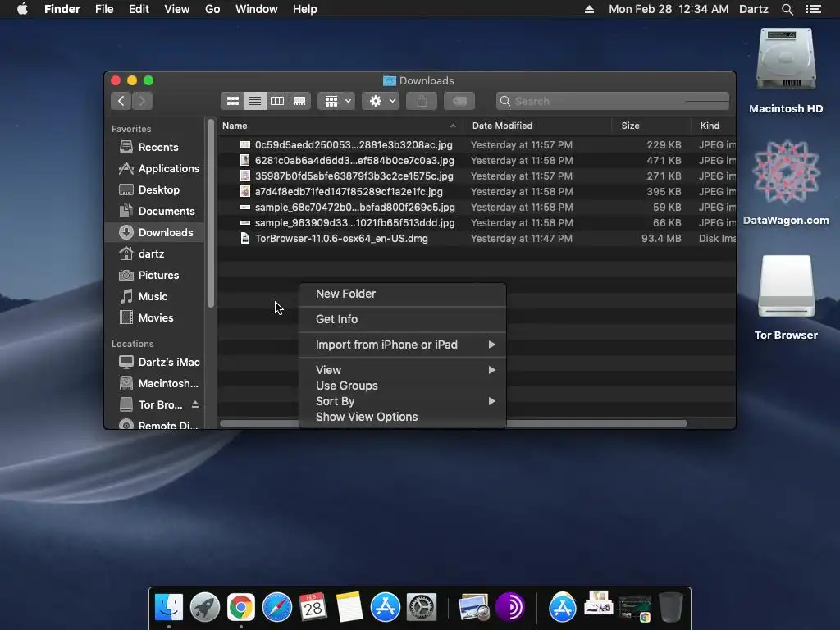The width and height of the screenshot is (840, 630).
Task: Select Downloads in the sidebar
Action: tap(155, 232)
